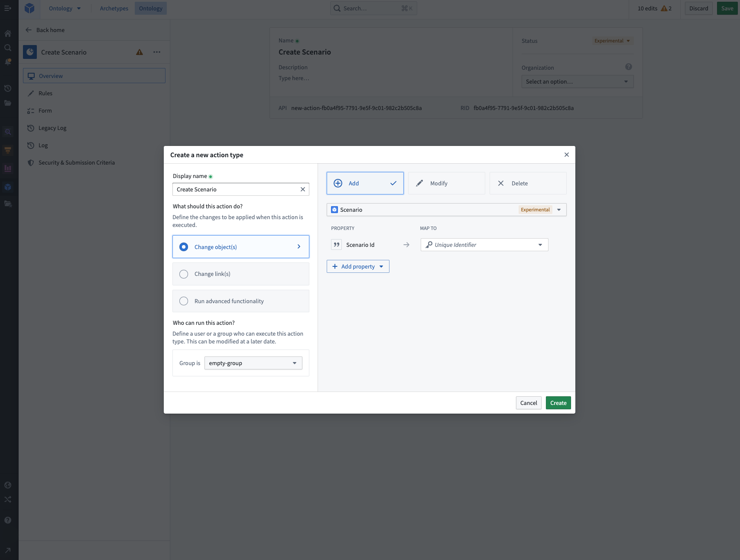Image resolution: width=740 pixels, height=560 pixels.
Task: Click the Scenario Id property type icon
Action: [x=337, y=245]
